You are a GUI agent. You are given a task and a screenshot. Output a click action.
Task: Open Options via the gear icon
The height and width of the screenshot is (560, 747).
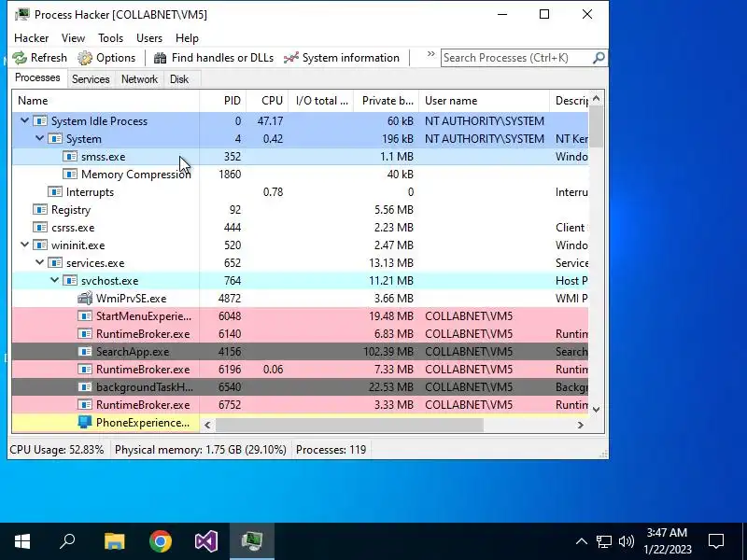[85, 58]
